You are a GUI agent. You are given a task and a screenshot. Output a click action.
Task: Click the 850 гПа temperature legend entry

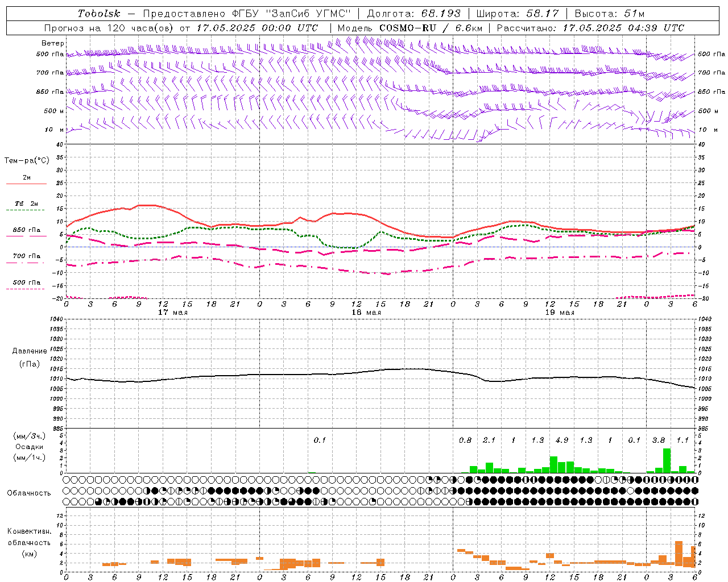pyautogui.click(x=27, y=230)
